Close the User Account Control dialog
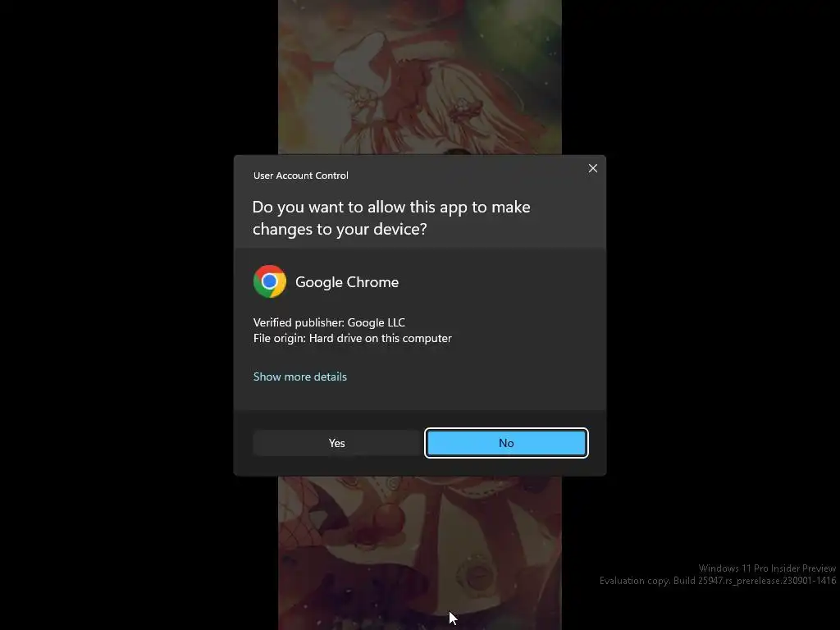 coord(592,168)
